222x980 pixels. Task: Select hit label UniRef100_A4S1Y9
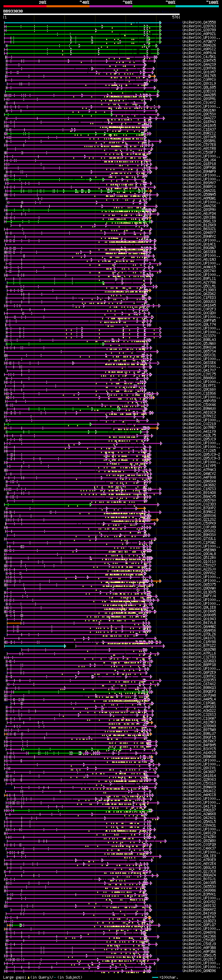(x=199, y=431)
